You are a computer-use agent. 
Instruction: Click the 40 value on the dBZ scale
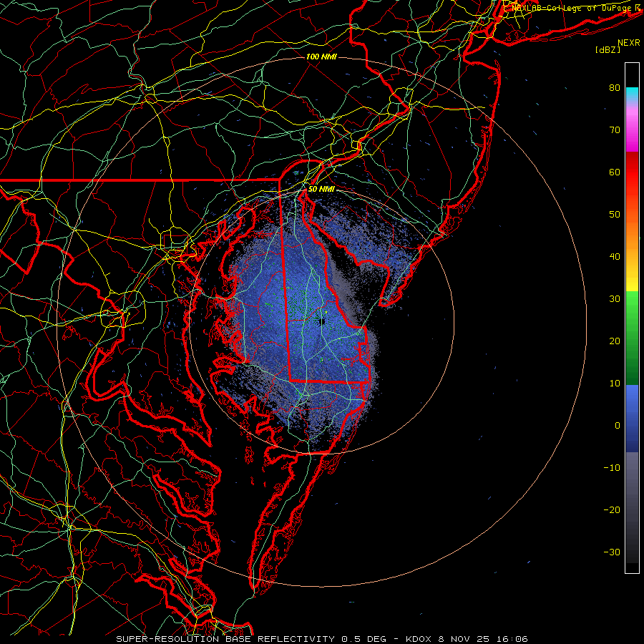coord(615,257)
